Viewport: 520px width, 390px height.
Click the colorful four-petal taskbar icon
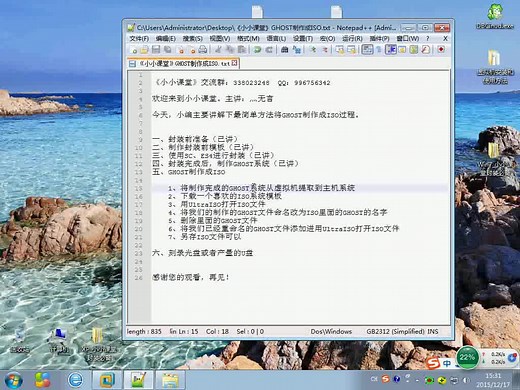[43, 380]
